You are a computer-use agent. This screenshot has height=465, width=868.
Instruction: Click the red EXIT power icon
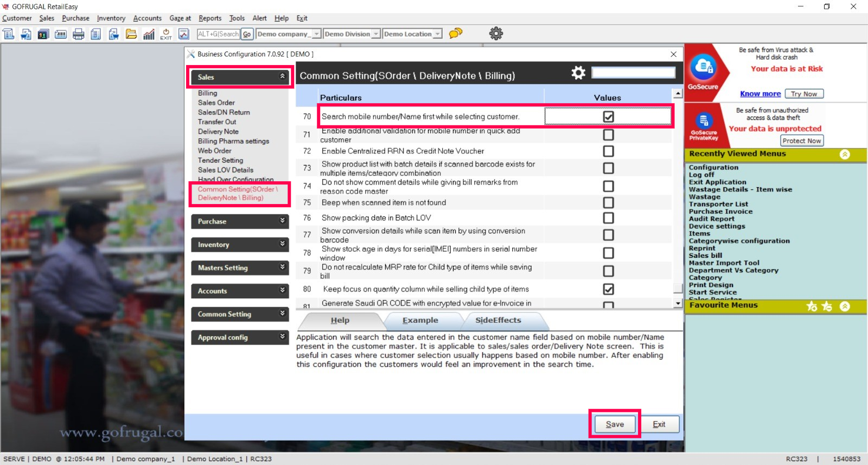click(166, 34)
